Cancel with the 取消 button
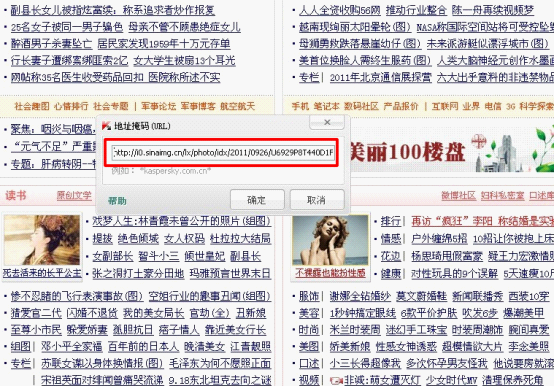This screenshot has height=386, width=554. pyautogui.click(x=317, y=200)
